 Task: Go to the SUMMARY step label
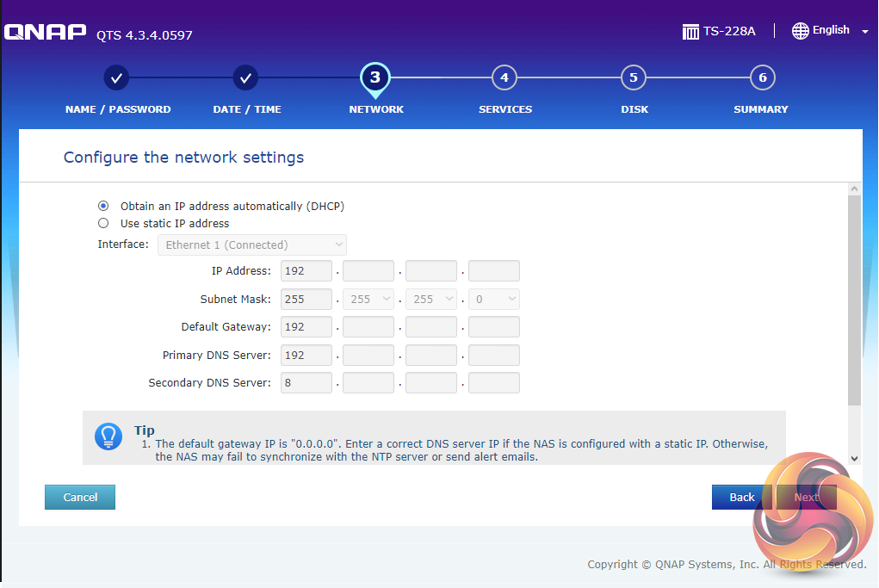coord(761,109)
